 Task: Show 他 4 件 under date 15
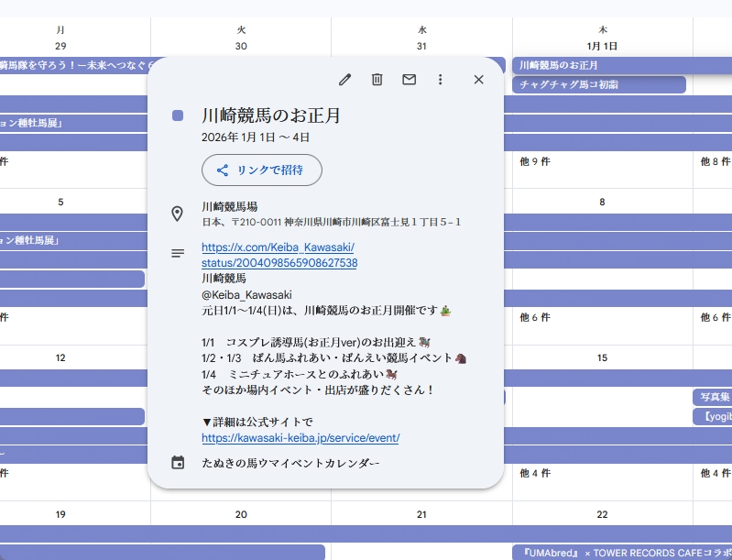[x=535, y=474]
